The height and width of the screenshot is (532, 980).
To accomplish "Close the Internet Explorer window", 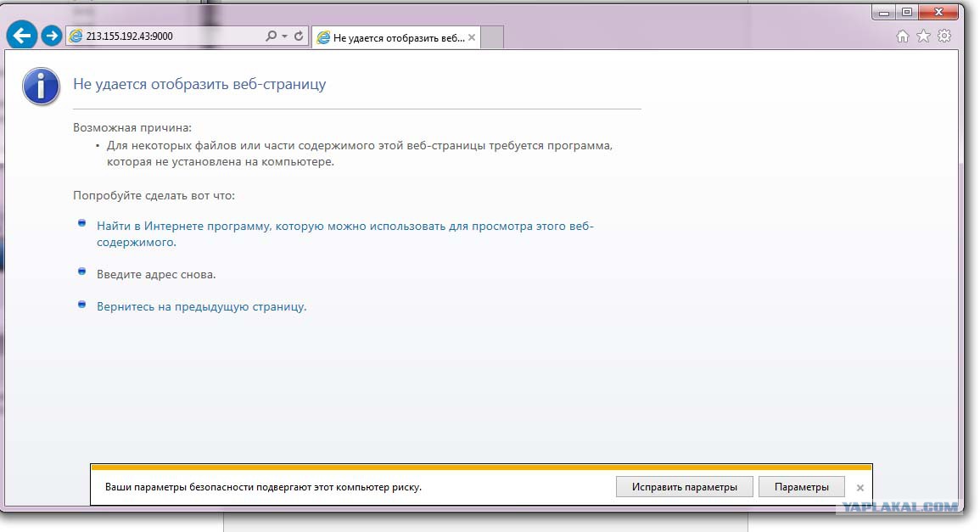I will 938,12.
